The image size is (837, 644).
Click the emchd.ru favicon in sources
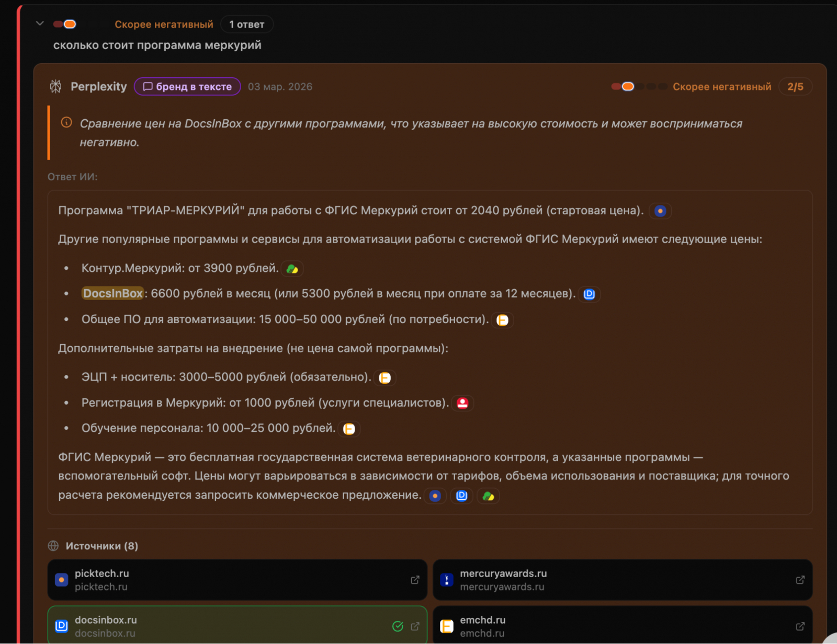tap(447, 626)
